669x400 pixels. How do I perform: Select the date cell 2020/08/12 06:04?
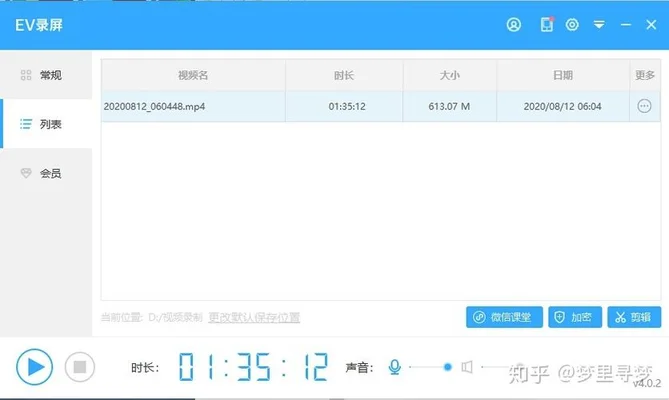[x=562, y=106]
